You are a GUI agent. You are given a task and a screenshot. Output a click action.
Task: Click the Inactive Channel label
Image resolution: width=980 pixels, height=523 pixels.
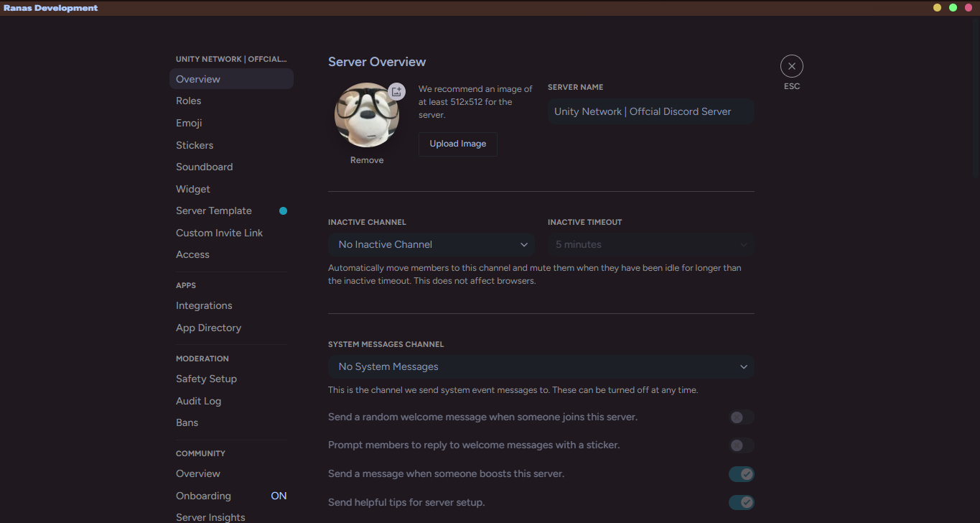click(x=367, y=222)
